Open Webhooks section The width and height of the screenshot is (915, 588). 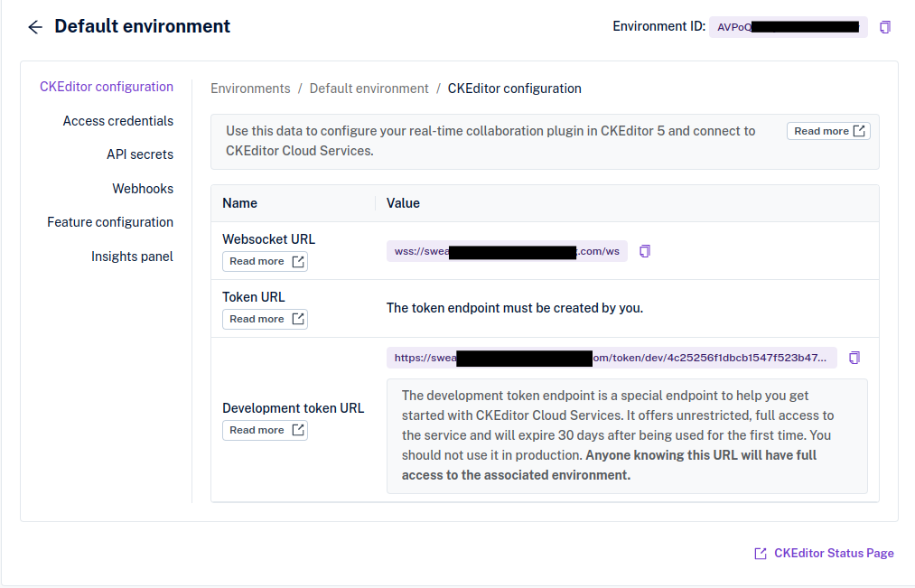point(143,189)
